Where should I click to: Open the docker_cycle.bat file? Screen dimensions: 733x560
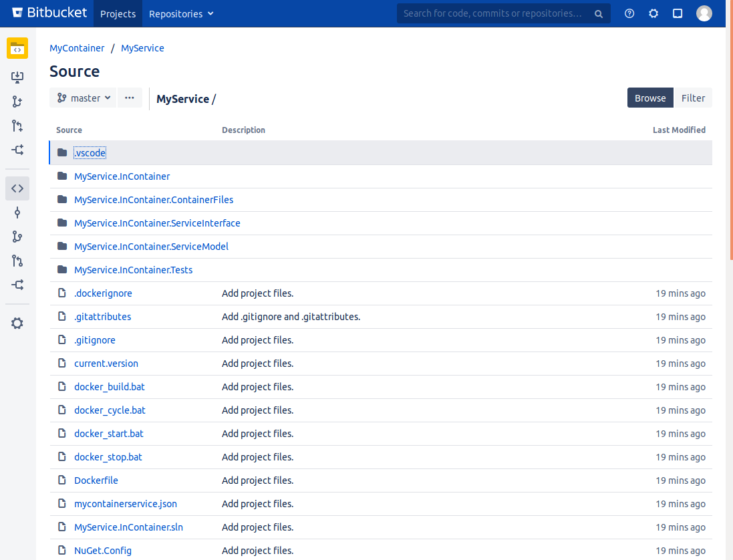tap(110, 410)
